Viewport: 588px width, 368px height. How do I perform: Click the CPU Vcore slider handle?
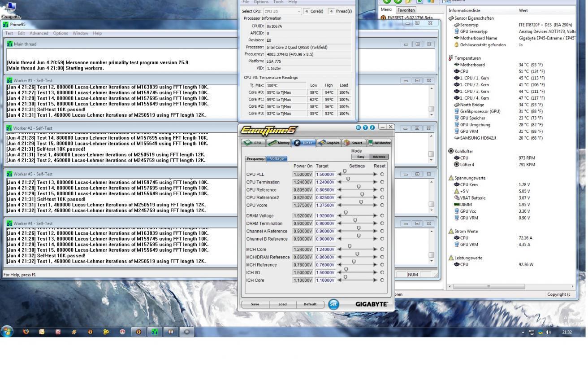coord(361,202)
